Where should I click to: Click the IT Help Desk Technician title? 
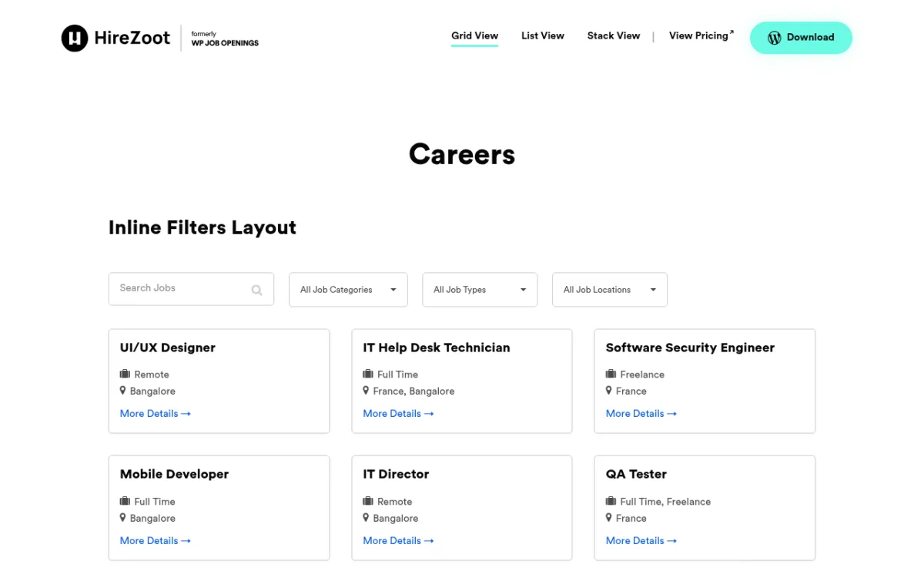pos(437,348)
